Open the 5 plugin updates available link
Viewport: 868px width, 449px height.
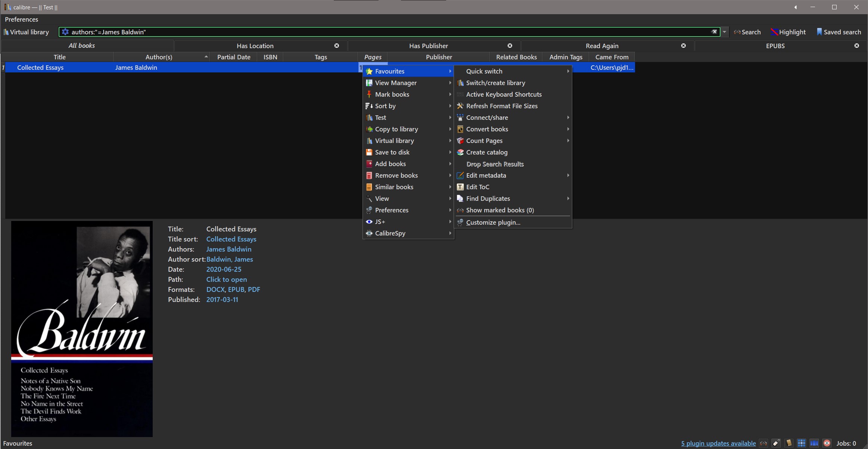(x=718, y=443)
